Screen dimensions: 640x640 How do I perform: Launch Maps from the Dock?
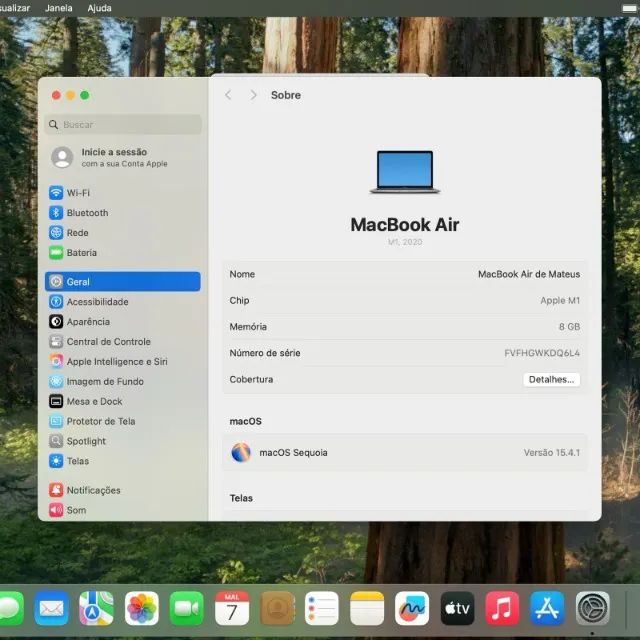tap(96, 608)
